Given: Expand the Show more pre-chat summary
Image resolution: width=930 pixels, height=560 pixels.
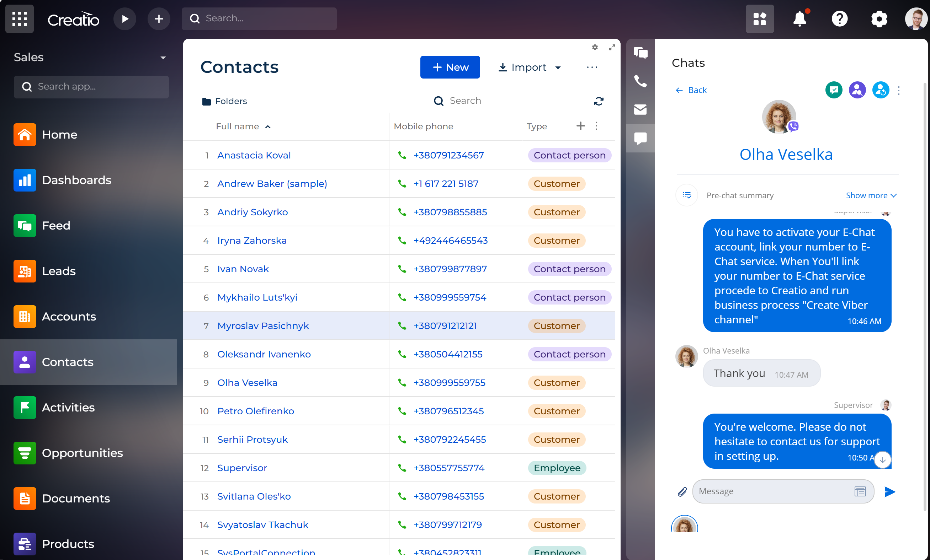Looking at the screenshot, I should pyautogui.click(x=871, y=195).
